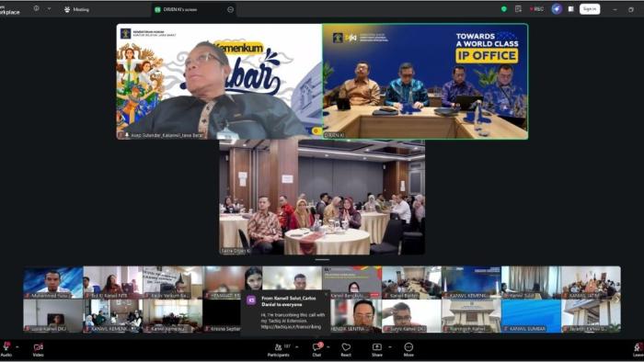Open the meeting notes icon in top bar
The width and height of the screenshot is (644, 362).
518,9
